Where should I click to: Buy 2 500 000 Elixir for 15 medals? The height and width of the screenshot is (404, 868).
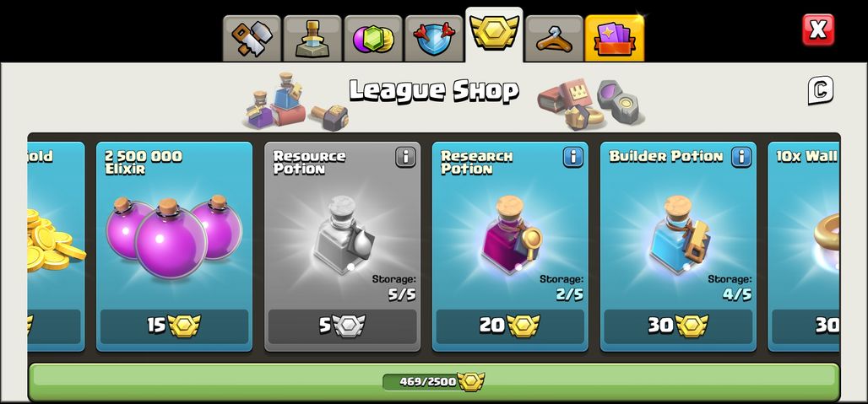(x=175, y=326)
